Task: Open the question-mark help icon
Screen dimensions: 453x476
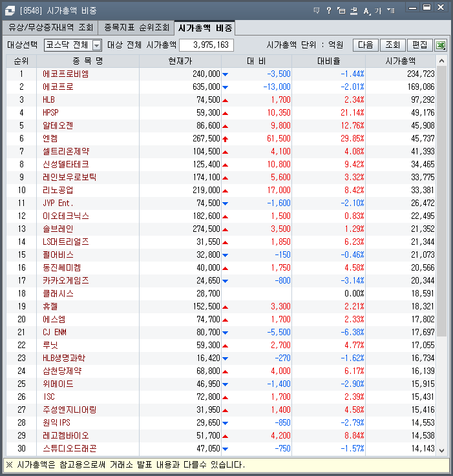Action: click(x=329, y=10)
